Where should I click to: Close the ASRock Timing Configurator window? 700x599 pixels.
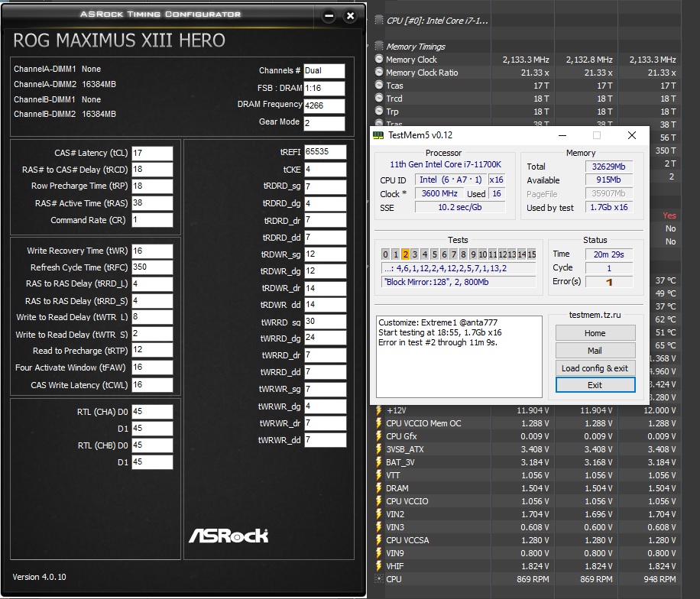(351, 16)
